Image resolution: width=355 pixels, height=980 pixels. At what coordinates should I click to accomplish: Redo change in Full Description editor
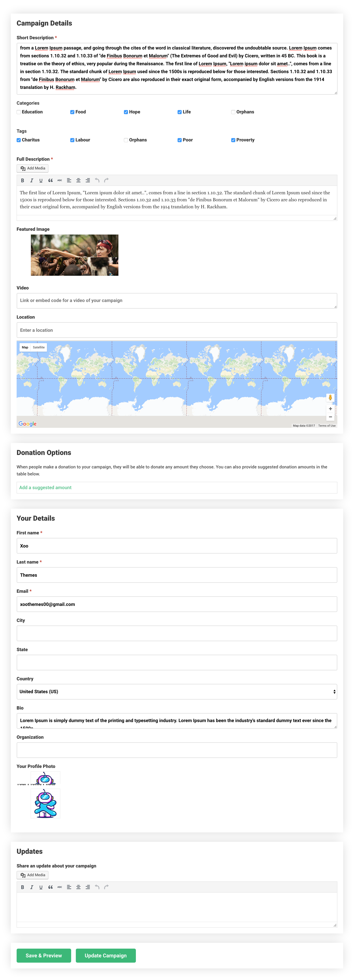106,180
